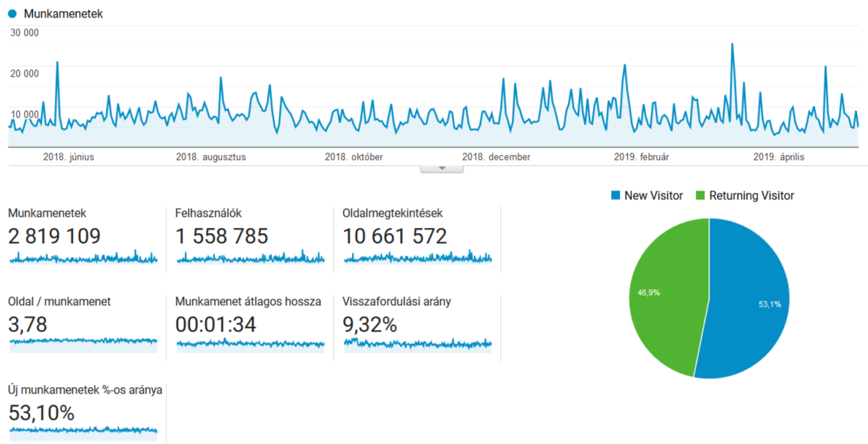This screenshot has height=444, width=868.
Task: Select the Oldal / munkamenet metric title
Action: pyautogui.click(x=59, y=301)
